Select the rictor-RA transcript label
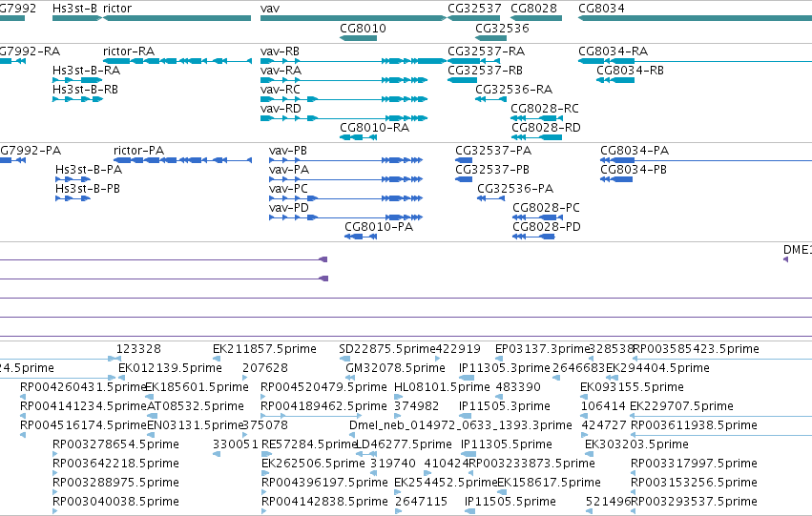The image size is (812, 516). point(129,52)
